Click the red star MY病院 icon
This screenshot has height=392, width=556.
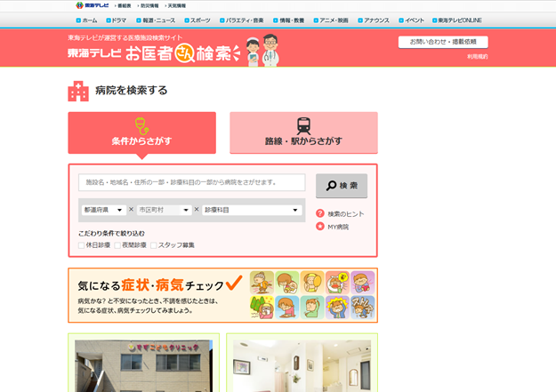click(320, 226)
